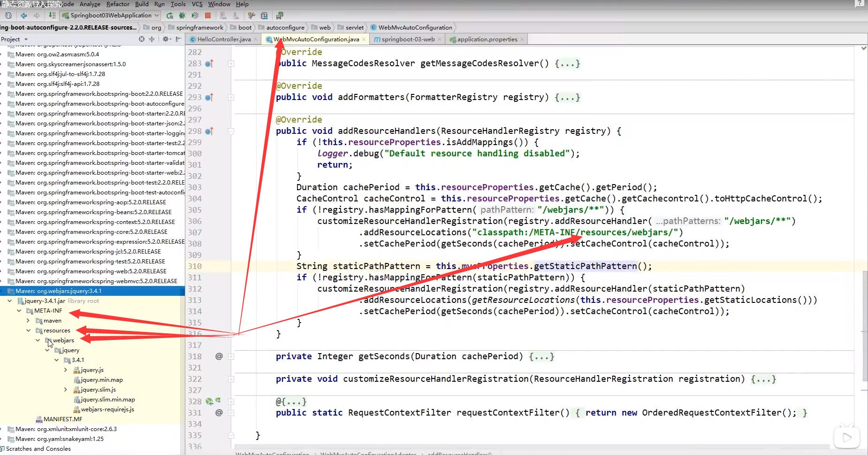The width and height of the screenshot is (868, 455).
Task: Click WebMvcAutoConfiguration in navigation bar
Action: tap(411, 28)
